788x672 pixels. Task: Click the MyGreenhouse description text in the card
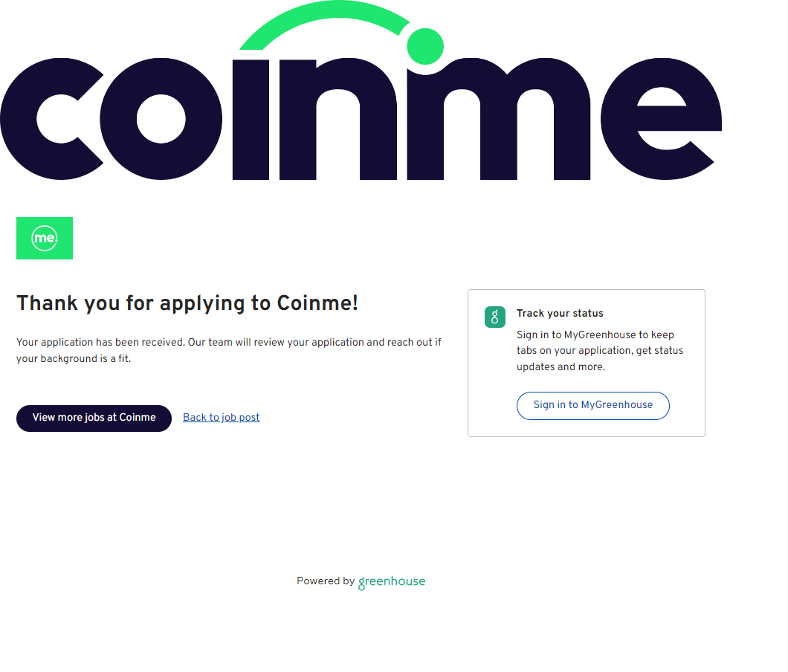tap(599, 351)
